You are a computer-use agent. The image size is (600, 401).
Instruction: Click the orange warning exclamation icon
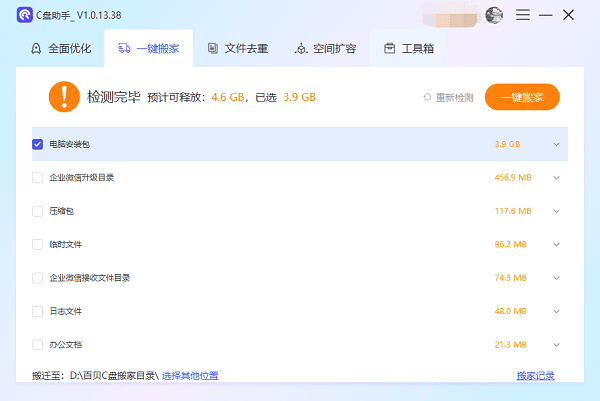[x=62, y=97]
